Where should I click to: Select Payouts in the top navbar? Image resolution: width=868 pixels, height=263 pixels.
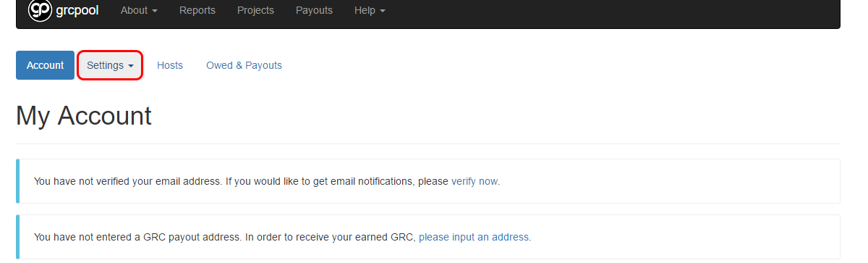314,11
